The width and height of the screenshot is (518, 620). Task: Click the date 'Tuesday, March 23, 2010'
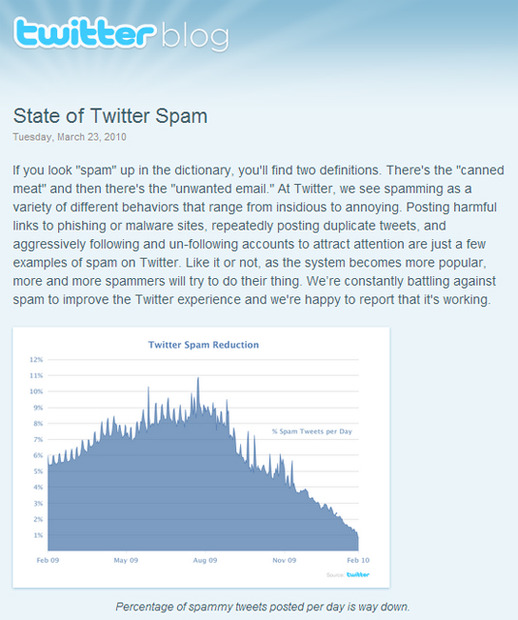click(x=70, y=137)
